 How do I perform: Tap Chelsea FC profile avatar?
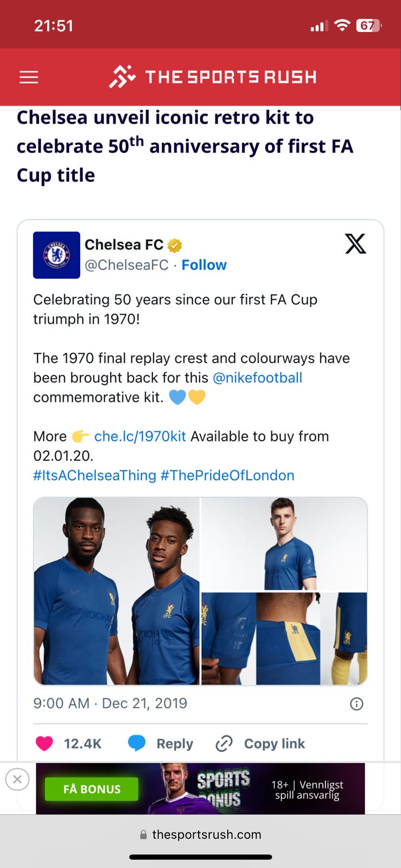[56, 255]
